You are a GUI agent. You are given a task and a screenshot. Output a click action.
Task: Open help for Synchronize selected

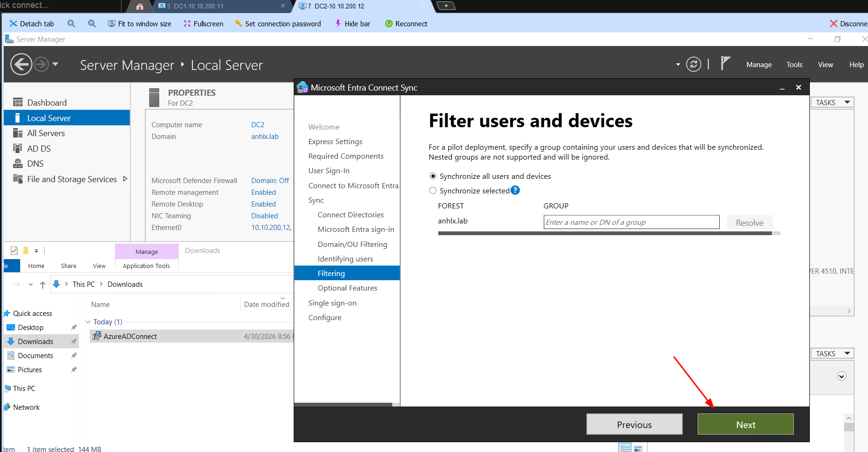(515, 190)
